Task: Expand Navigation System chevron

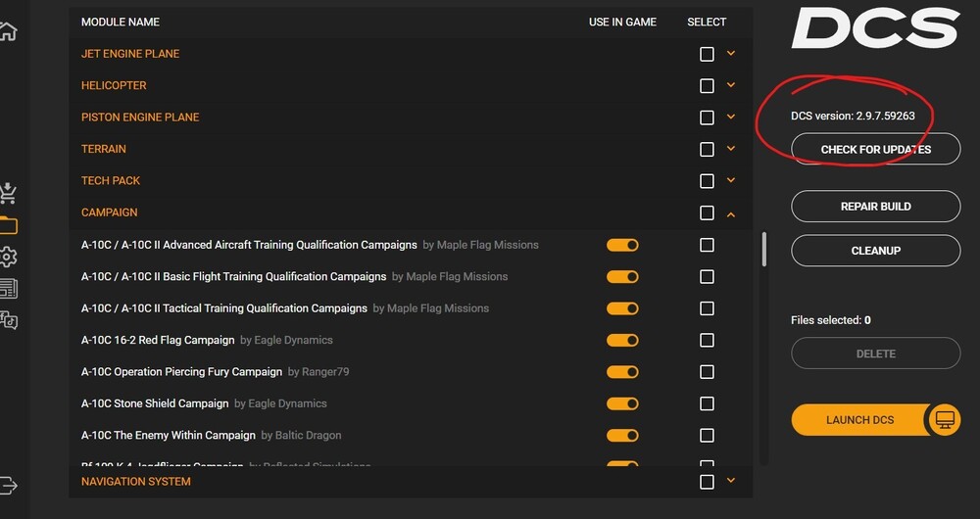Action: coord(731,481)
